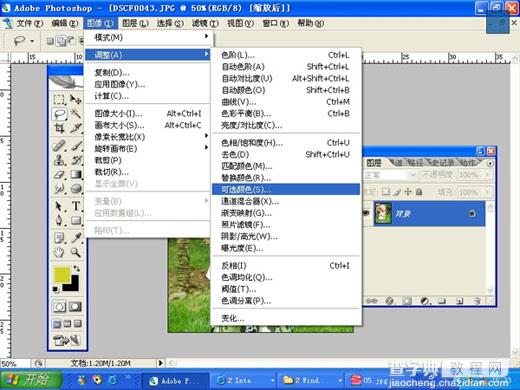
Task: Switch to full screen with menu bar
Action: click(x=67, y=324)
